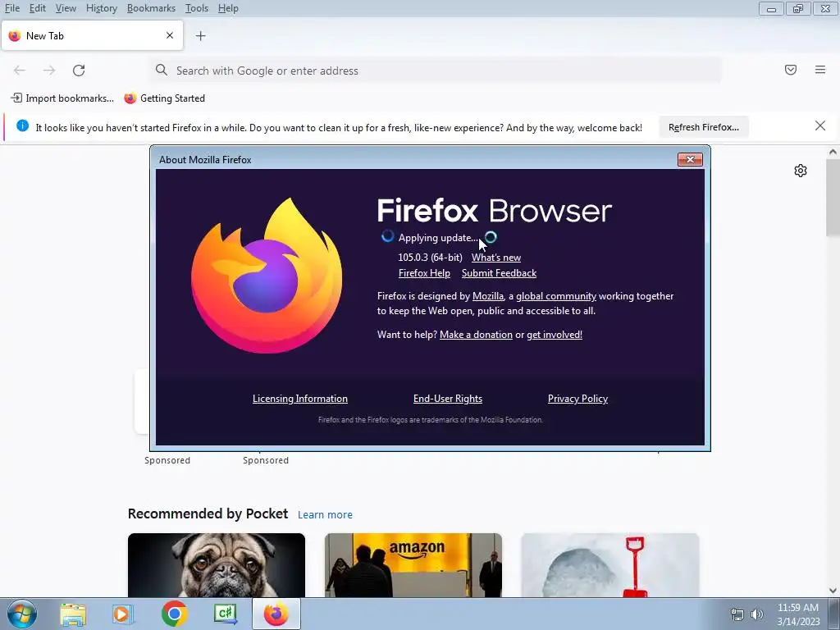Close the About Mozilla Firefox dialog
The height and width of the screenshot is (630, 840).
[690, 159]
